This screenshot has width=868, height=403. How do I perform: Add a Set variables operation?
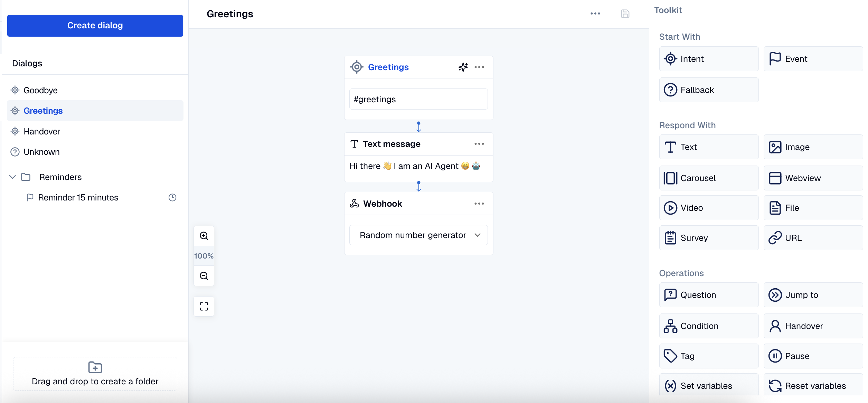coord(709,385)
